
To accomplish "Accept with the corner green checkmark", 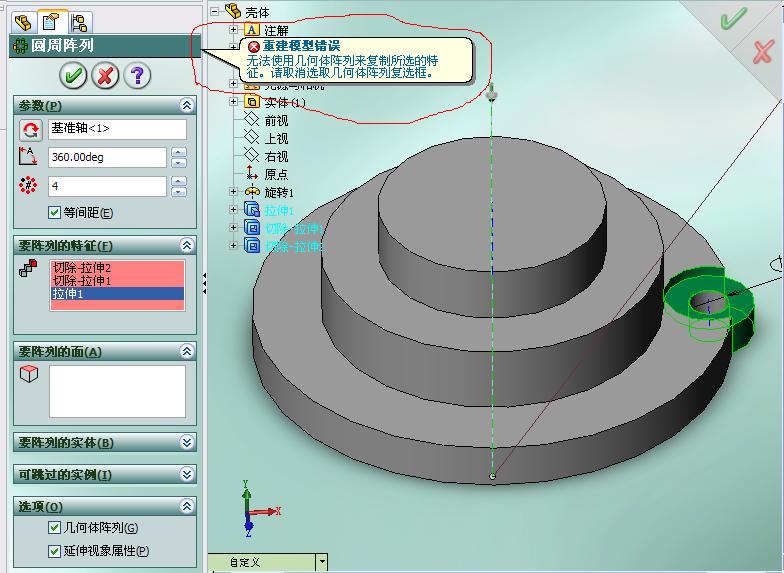I will [x=733, y=18].
